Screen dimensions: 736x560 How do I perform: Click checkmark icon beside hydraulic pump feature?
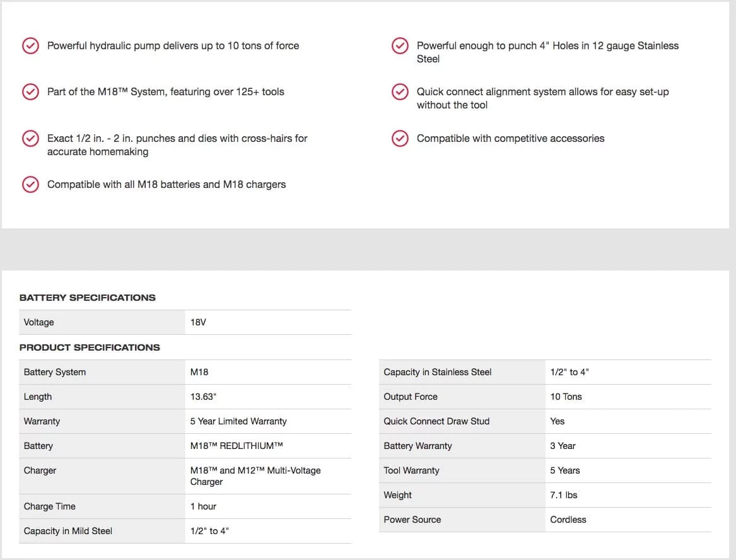pos(30,45)
